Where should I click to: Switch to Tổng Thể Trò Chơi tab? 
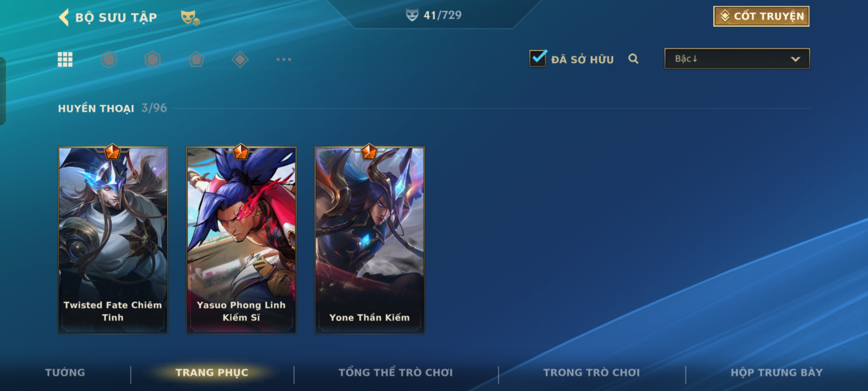(x=396, y=373)
